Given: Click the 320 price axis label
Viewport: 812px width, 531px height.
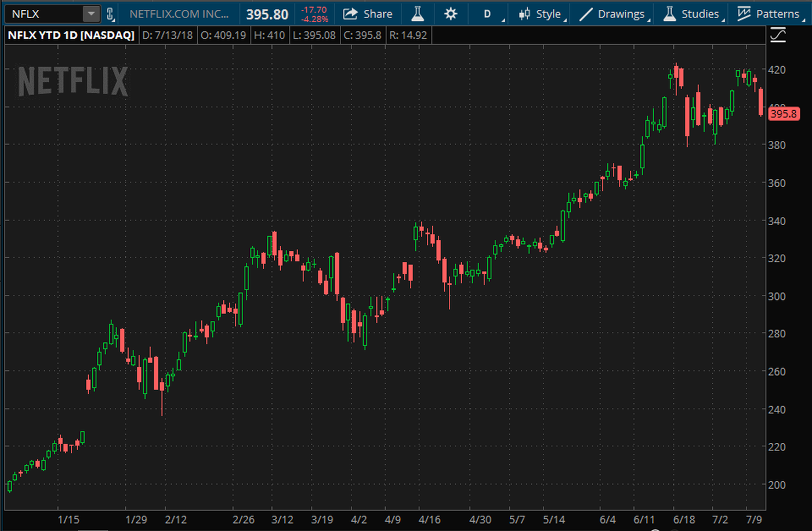Looking at the screenshot, I should [777, 258].
